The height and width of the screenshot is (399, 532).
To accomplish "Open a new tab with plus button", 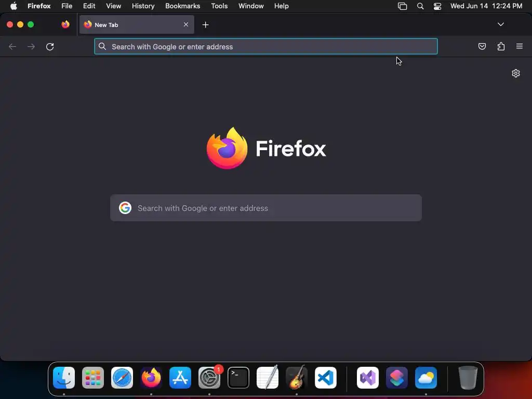I will click(205, 25).
